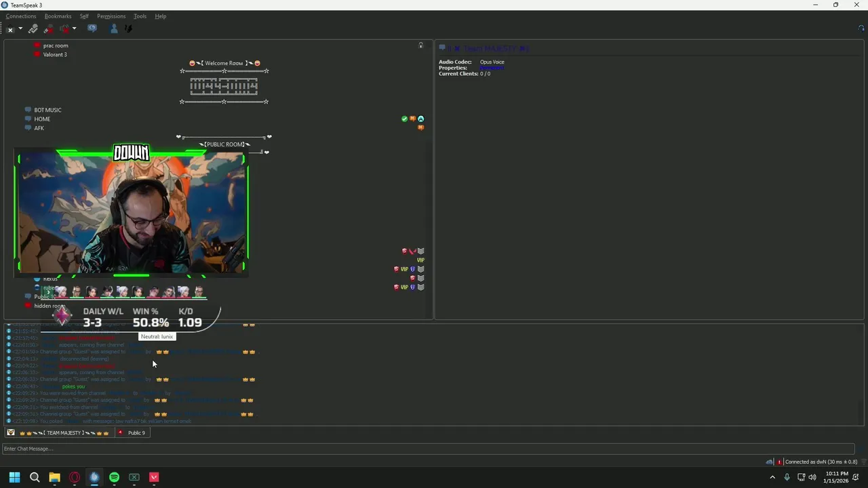
Task: Click the red icon beside prac room
Action: click(37, 45)
